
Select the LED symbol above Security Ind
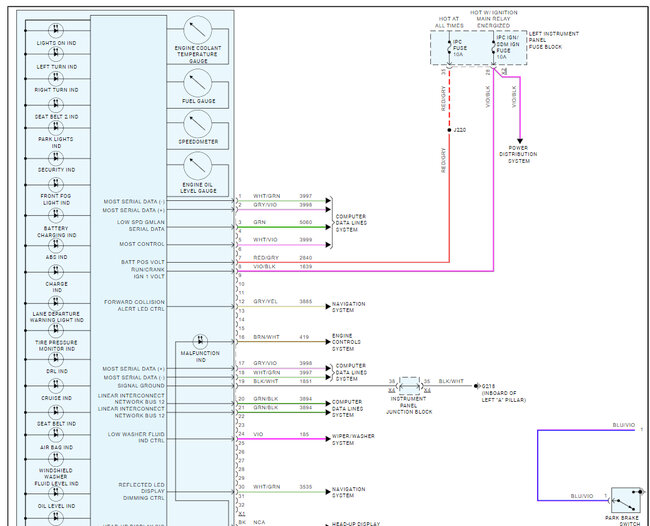coord(56,158)
